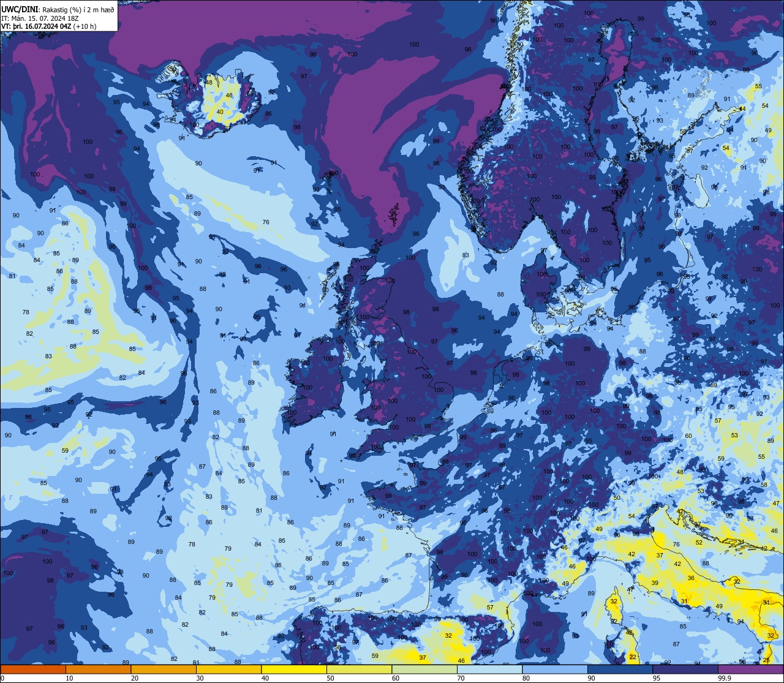
Task: Click the "10" legend scale label
Action: (x=69, y=678)
